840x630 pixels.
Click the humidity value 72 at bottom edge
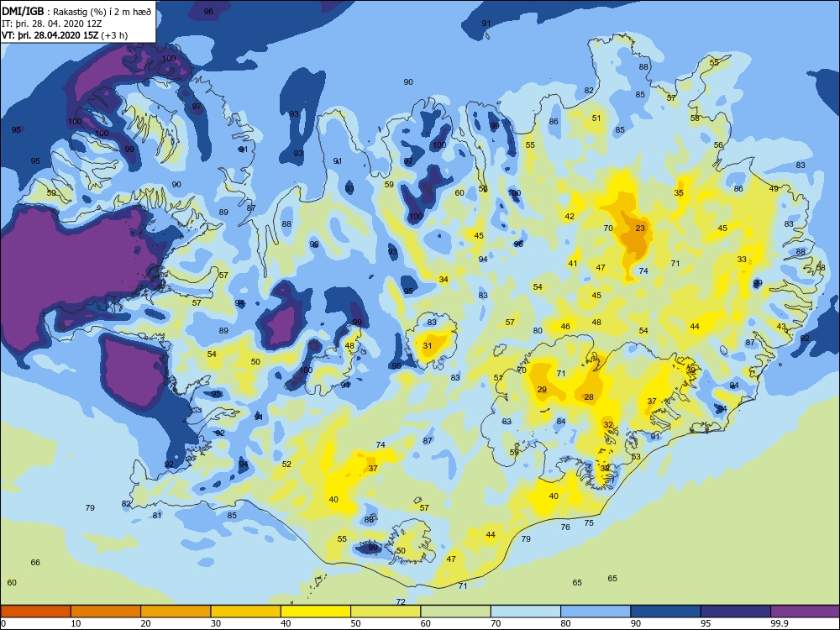coord(400,602)
